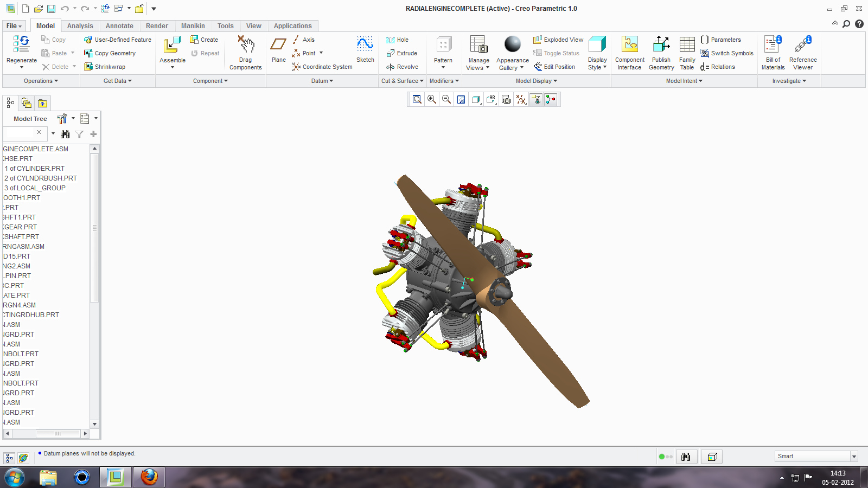This screenshot has height=488, width=868.
Task: Click Edit Position
Action: coord(554,67)
